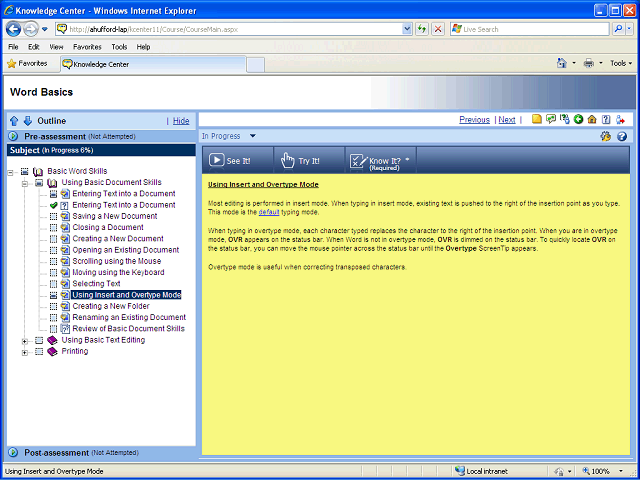Click the IE Print icon

click(589, 63)
